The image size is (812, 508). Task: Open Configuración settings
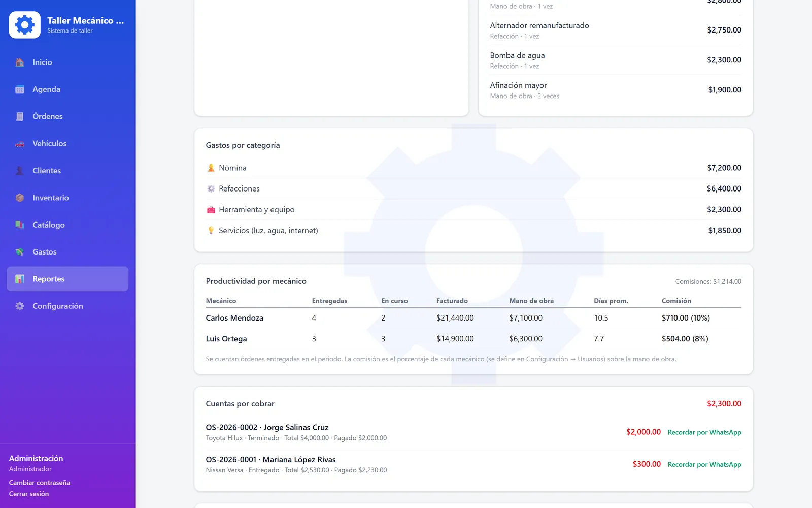point(67,306)
